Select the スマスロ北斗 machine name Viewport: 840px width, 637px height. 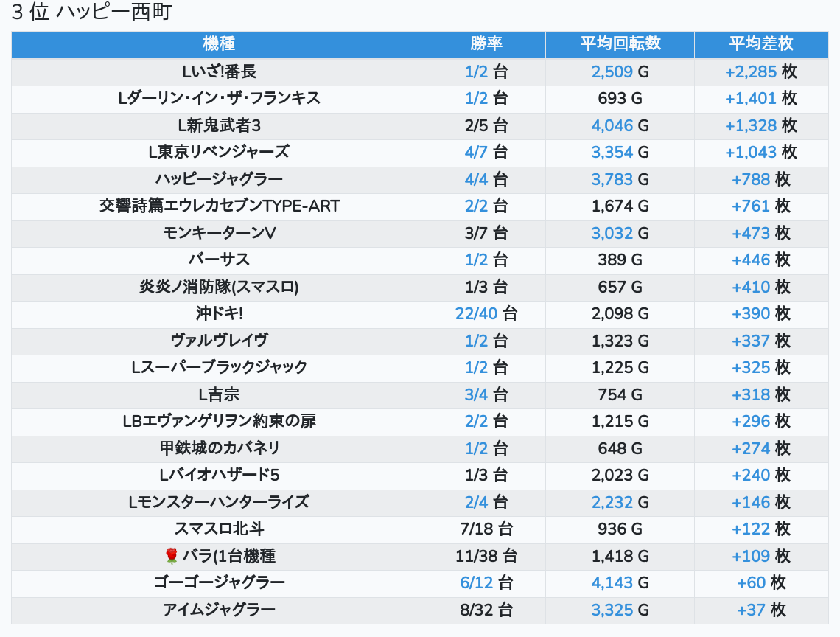tap(219, 529)
